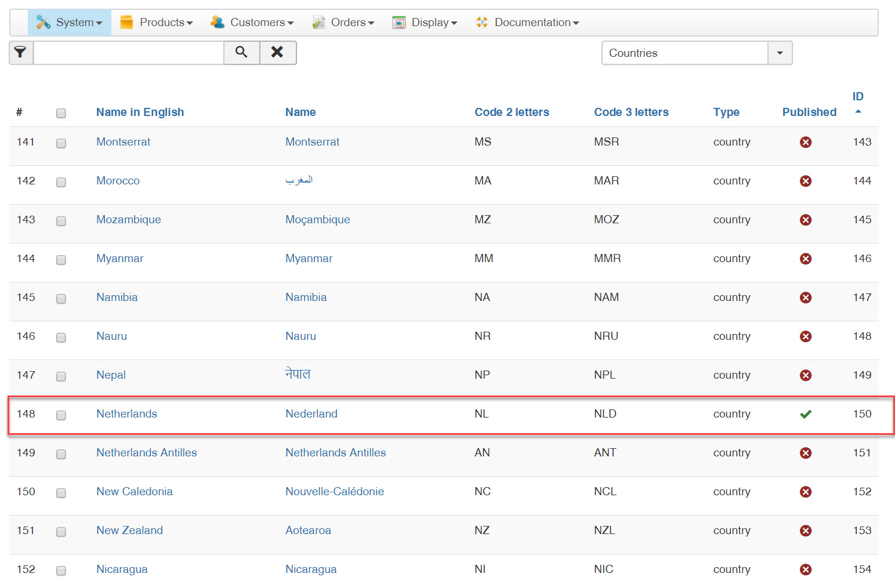Unpublish Netherlands via green checkmark icon

coord(805,414)
